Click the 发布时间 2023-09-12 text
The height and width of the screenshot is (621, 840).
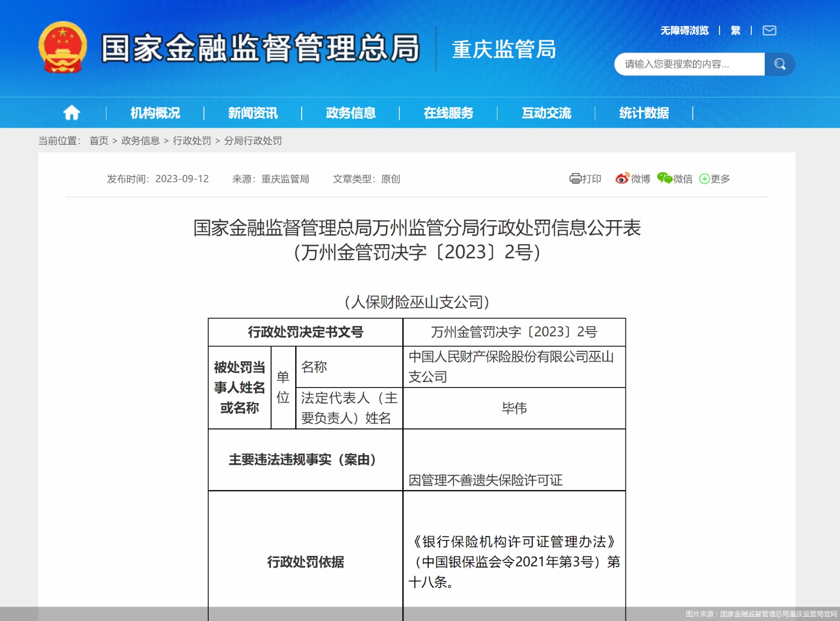coord(158,179)
